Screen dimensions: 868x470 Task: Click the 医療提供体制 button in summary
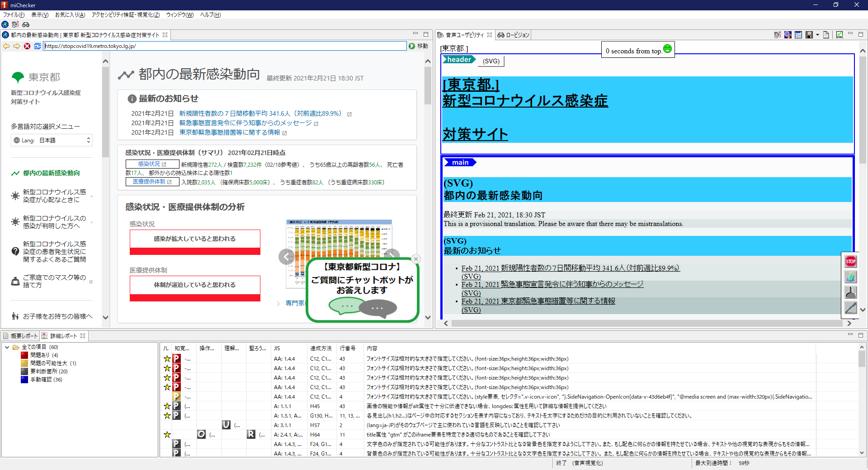[152, 182]
